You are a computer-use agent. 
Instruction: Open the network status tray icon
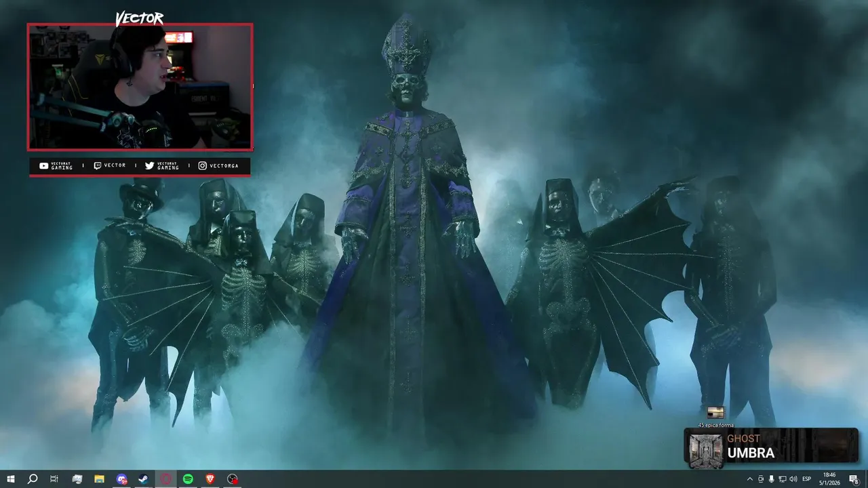(782, 479)
